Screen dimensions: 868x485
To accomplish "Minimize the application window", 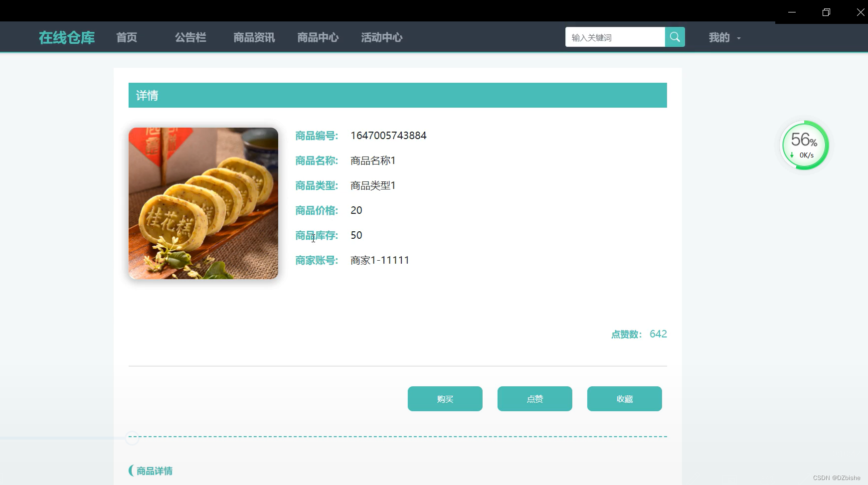I will (792, 12).
